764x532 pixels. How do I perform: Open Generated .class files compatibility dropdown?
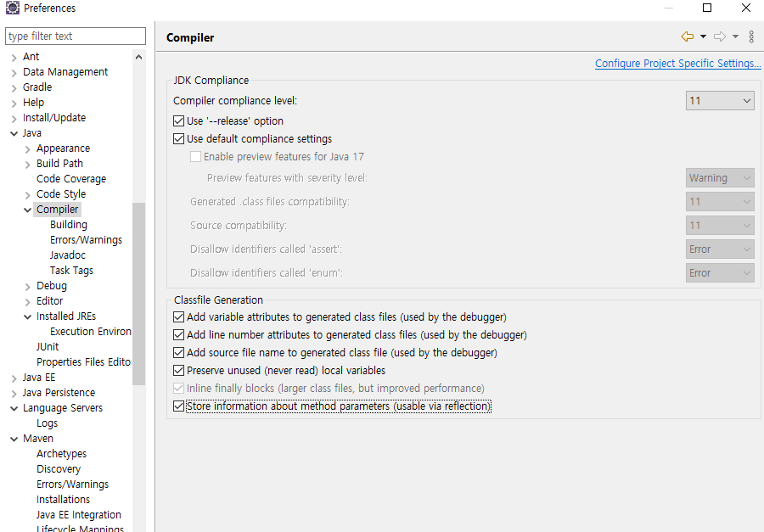click(720, 202)
